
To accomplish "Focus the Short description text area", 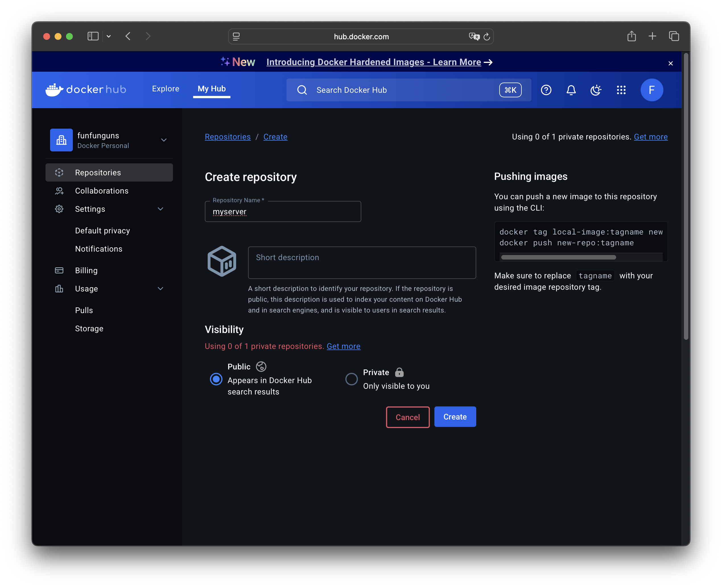I will tap(362, 263).
